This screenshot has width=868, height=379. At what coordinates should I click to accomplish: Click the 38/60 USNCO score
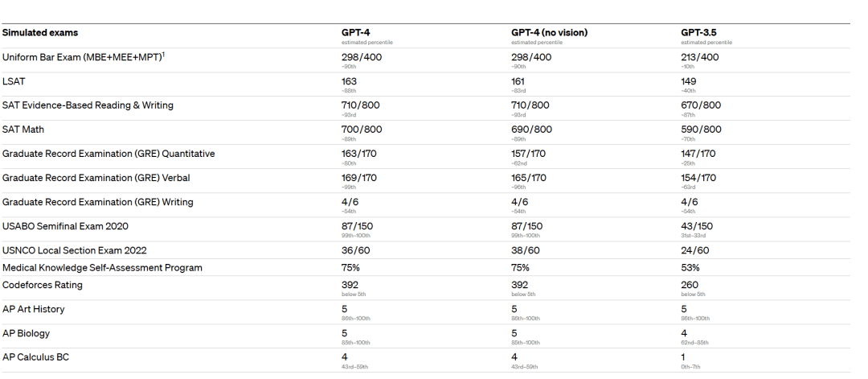[526, 250]
